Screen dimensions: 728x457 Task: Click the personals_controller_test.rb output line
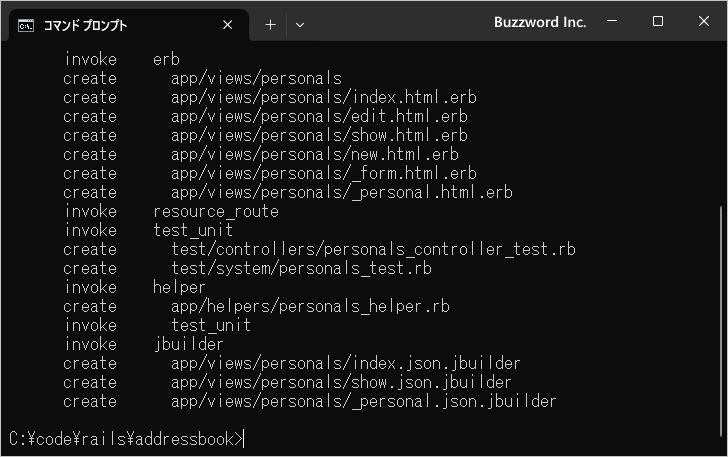(319, 249)
